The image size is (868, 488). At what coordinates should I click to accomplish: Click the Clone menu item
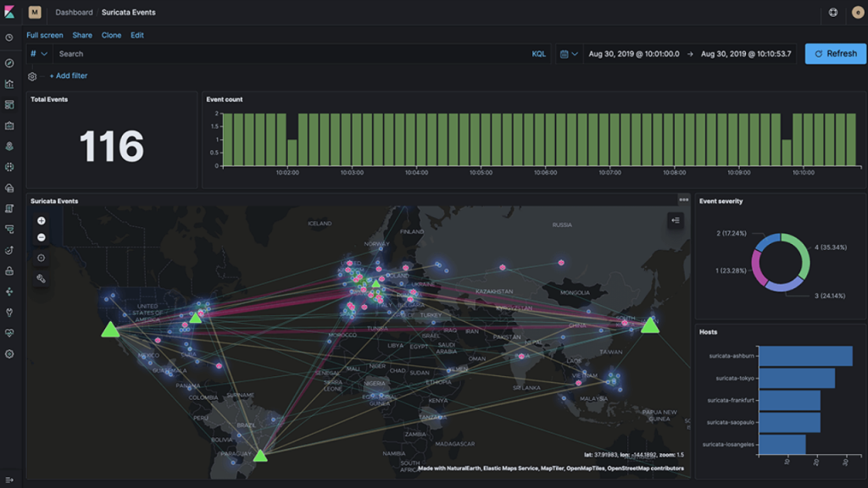click(x=111, y=35)
